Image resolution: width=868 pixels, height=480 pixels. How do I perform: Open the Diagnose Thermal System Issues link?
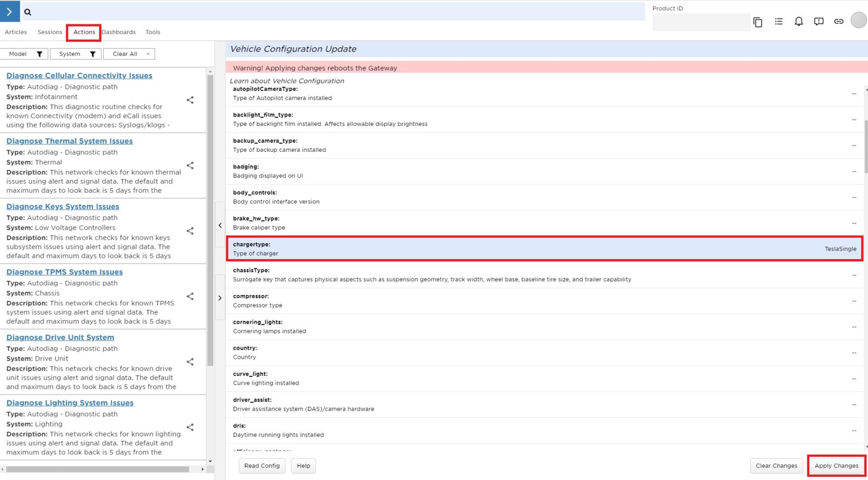tap(69, 141)
